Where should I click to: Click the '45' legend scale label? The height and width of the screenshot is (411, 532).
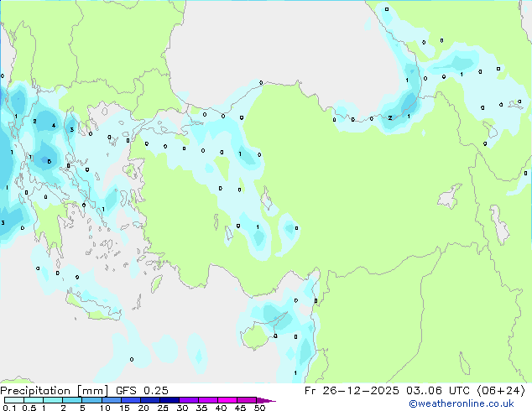coord(240,408)
